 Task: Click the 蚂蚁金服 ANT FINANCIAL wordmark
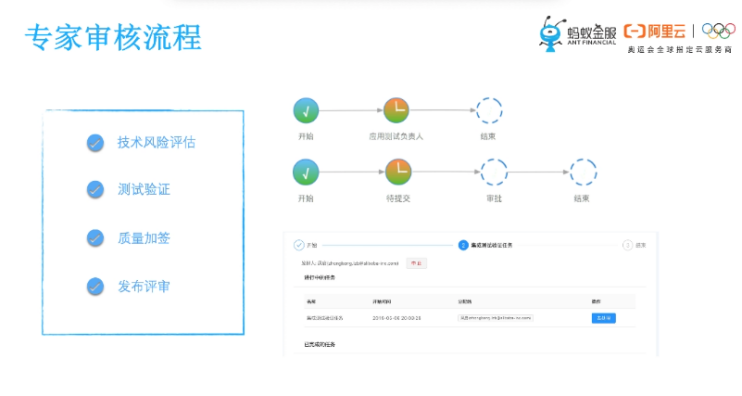tap(592, 35)
